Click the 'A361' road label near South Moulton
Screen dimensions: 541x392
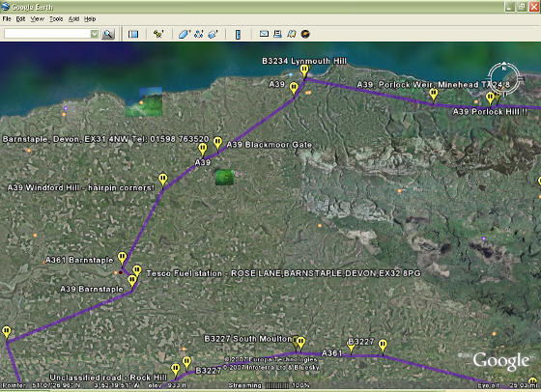tap(331, 353)
